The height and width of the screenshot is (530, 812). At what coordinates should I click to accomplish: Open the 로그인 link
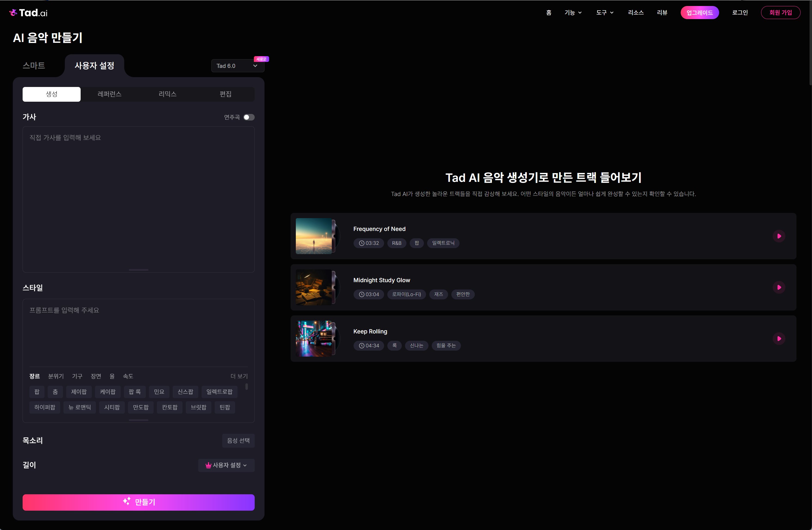[740, 13]
